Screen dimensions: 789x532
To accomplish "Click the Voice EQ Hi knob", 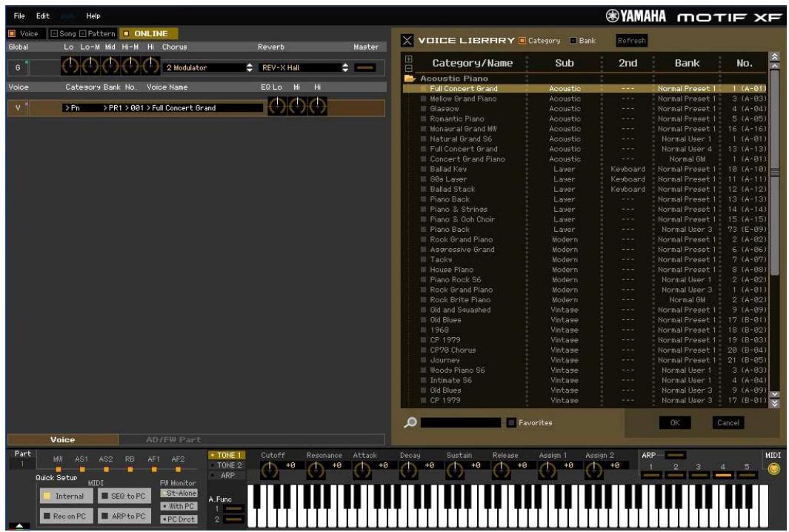I will 318,106.
